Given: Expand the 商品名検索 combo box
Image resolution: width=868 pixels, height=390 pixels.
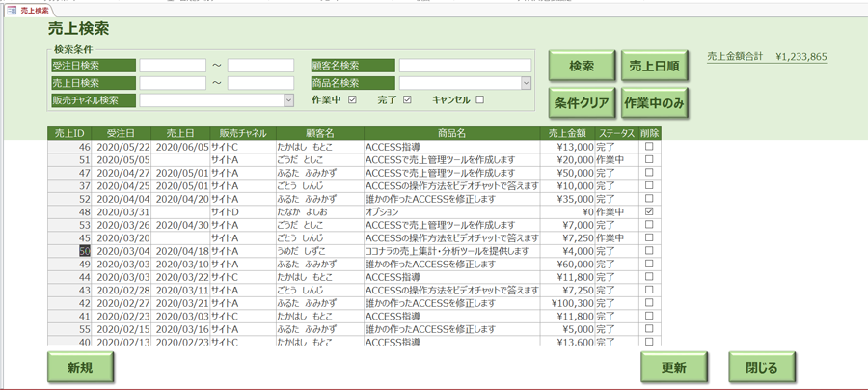Looking at the screenshot, I should 526,83.
